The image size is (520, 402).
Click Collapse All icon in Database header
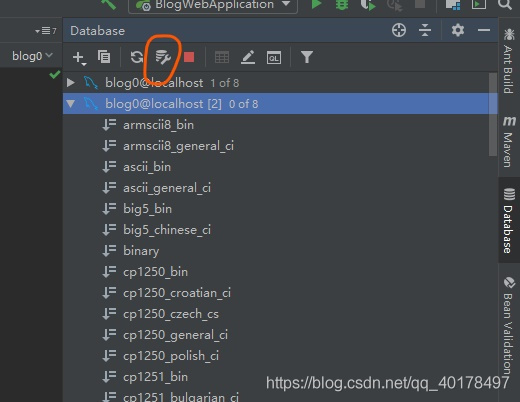(x=425, y=30)
